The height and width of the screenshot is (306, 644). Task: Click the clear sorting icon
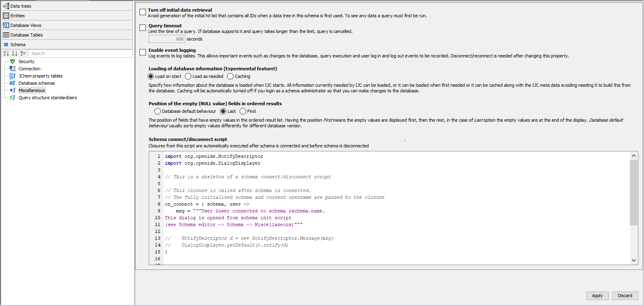tap(23, 53)
